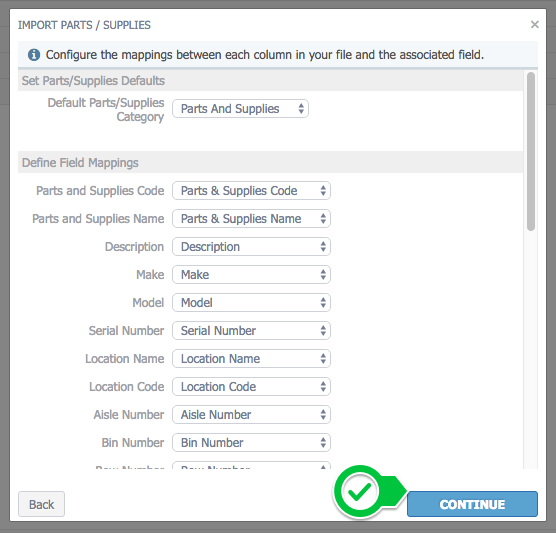556x533 pixels.
Task: Open the Location Code mapping dropdown
Action: (x=251, y=387)
